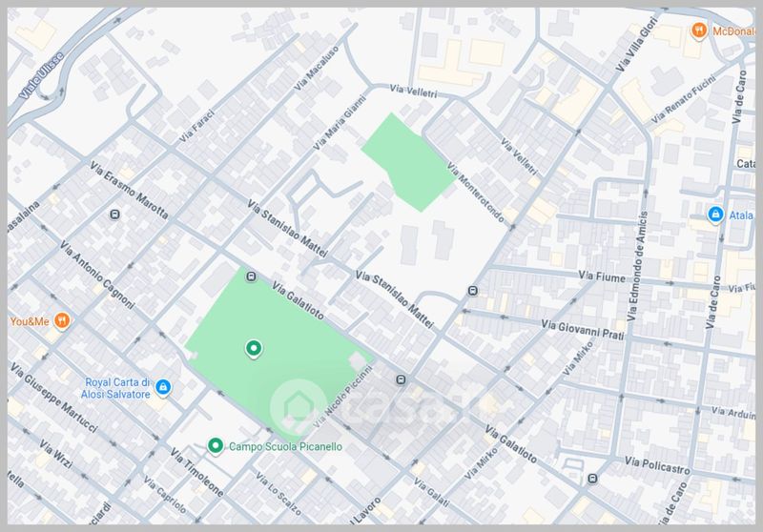Image resolution: width=763 pixels, height=532 pixels.
Task: Click the bus stop icon beside Via Nicolo Piccinni
Action: [x=401, y=379]
